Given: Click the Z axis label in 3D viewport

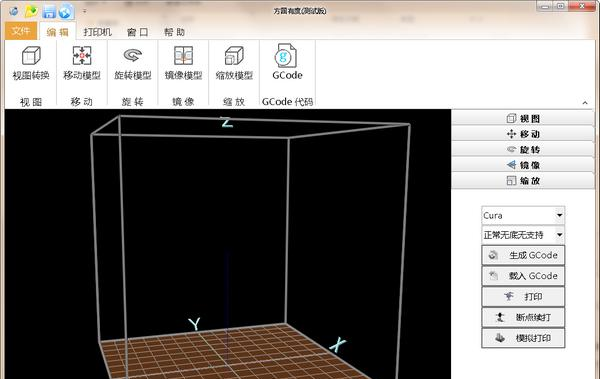Looking at the screenshot, I should point(227,122).
